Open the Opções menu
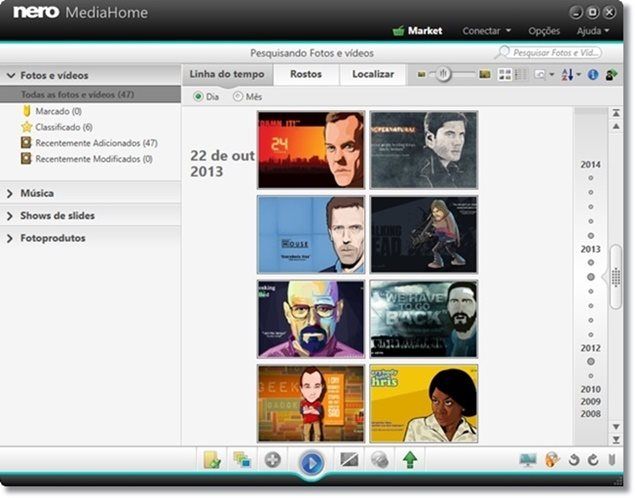Viewport: 635px width, 498px height. (x=543, y=31)
